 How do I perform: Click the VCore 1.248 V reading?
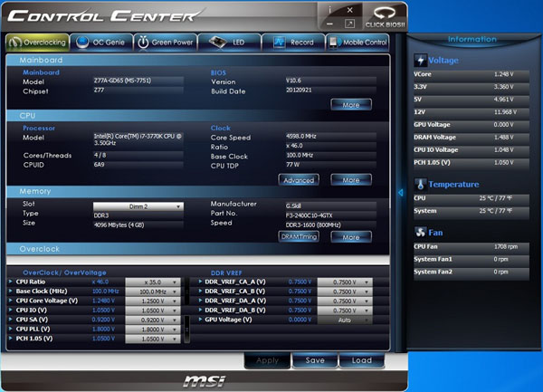point(472,74)
